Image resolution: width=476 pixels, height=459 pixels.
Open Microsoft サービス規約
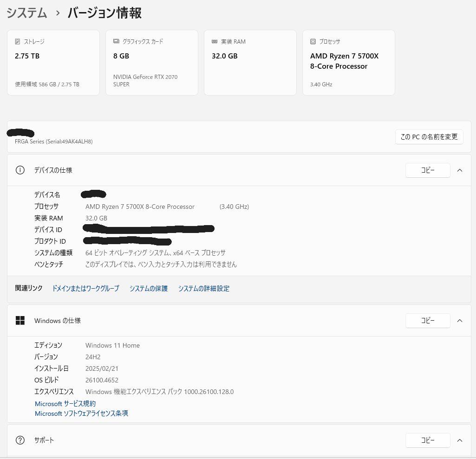pos(65,403)
